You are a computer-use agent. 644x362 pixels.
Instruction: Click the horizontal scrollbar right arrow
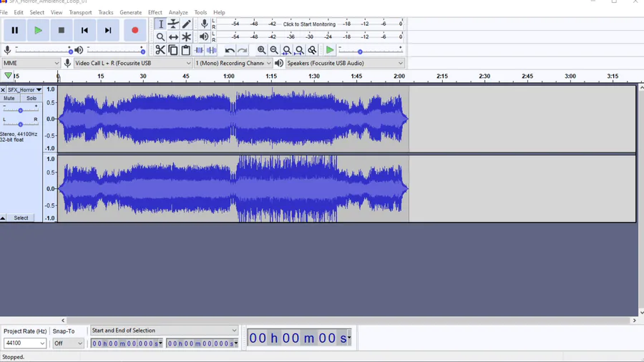(634, 321)
